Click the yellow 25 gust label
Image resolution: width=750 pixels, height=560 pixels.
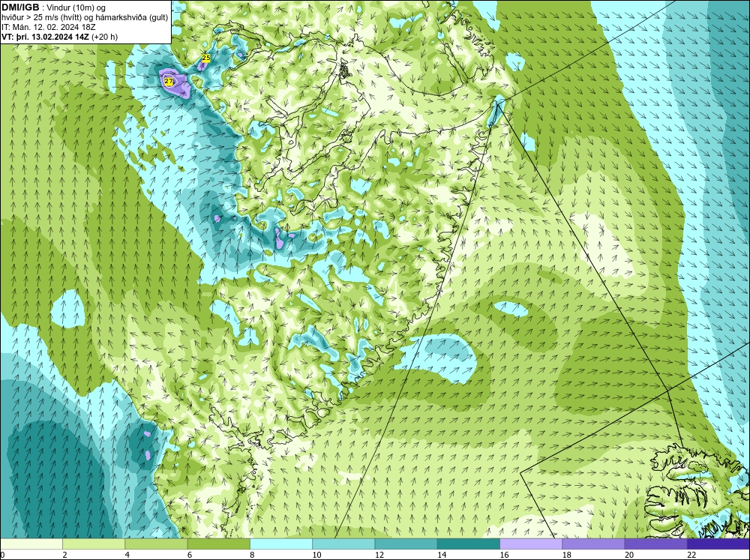(206, 58)
